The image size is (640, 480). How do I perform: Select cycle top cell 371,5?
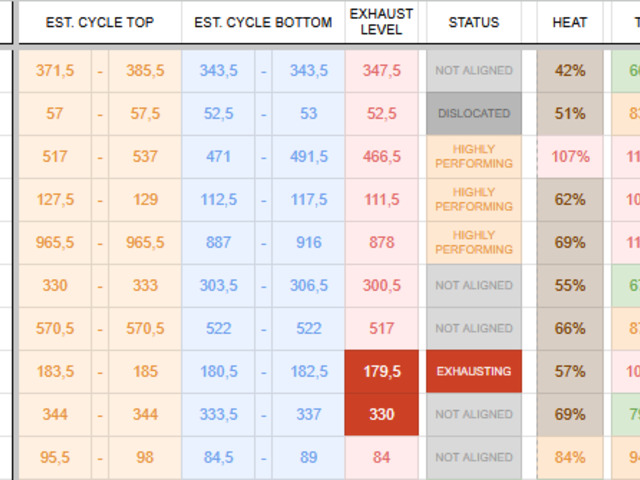pos(55,71)
